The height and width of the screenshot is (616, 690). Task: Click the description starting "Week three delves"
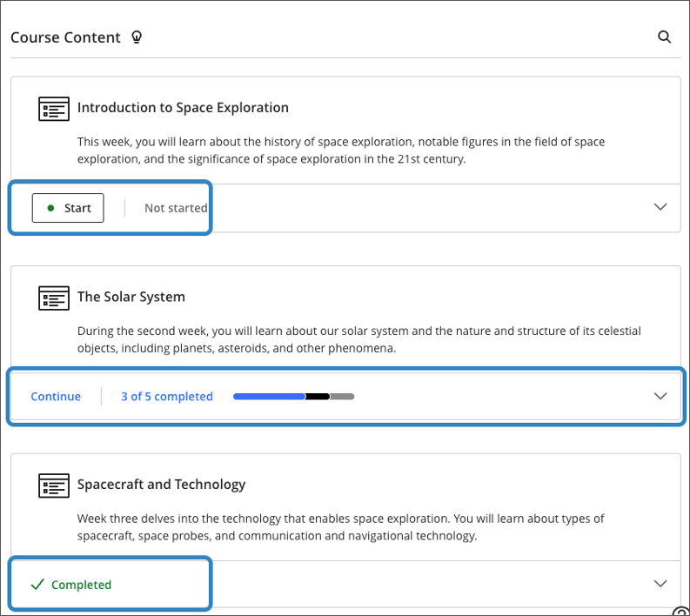(340, 526)
